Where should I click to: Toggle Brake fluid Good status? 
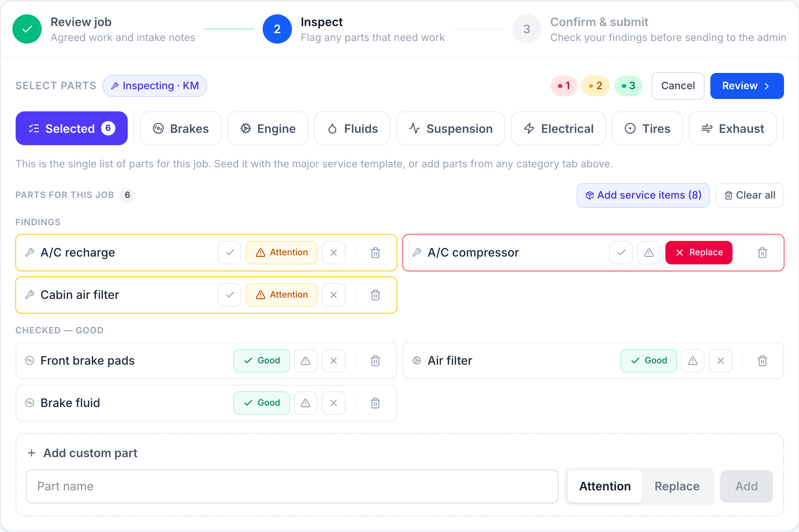point(261,403)
